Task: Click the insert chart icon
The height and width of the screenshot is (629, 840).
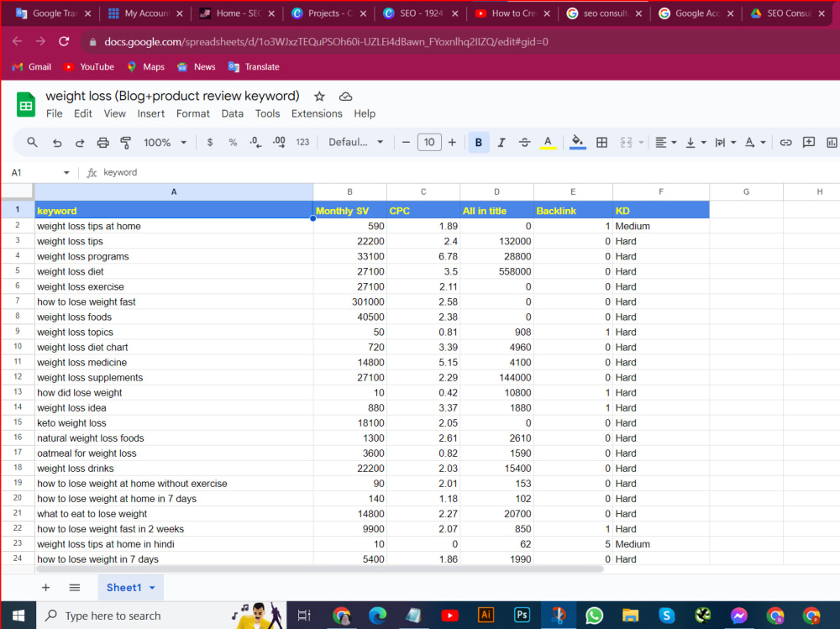Action: pyautogui.click(x=832, y=143)
